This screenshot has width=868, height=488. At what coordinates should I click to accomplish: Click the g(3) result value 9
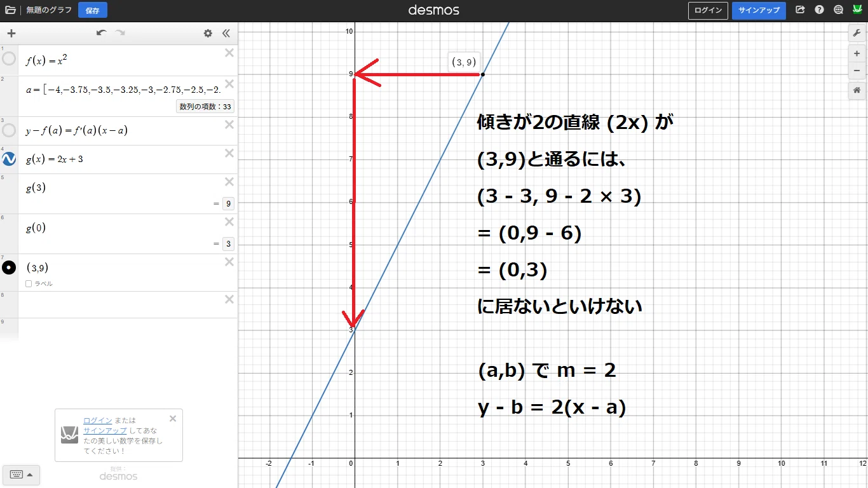(x=228, y=204)
